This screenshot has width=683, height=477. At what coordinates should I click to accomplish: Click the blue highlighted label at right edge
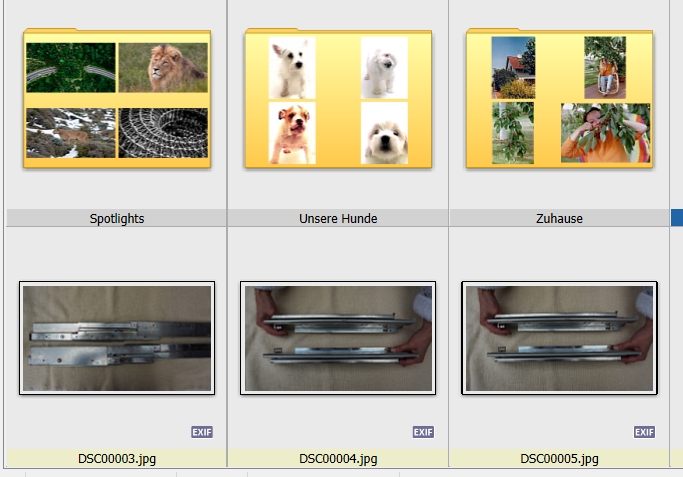(x=677, y=218)
